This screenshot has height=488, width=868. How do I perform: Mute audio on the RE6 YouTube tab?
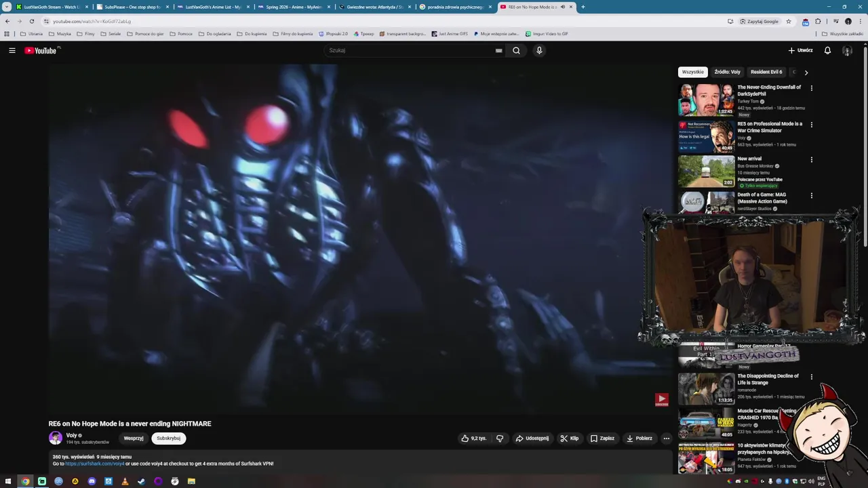tap(562, 7)
